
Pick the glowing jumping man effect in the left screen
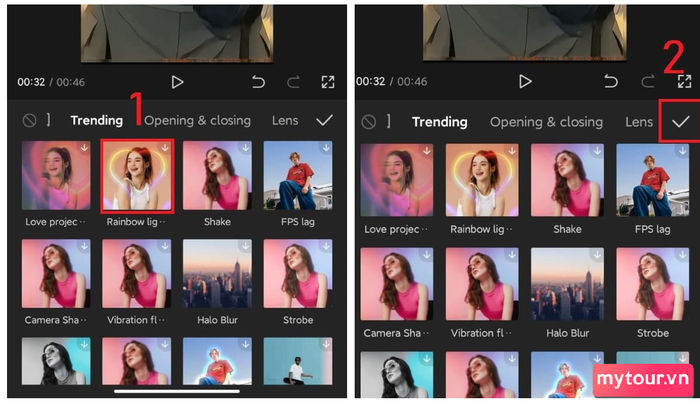click(x=217, y=361)
